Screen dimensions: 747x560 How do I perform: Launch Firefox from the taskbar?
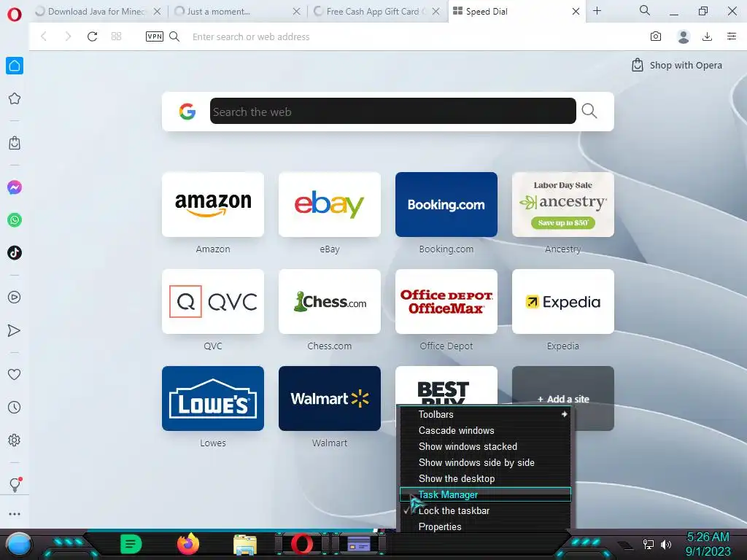188,544
